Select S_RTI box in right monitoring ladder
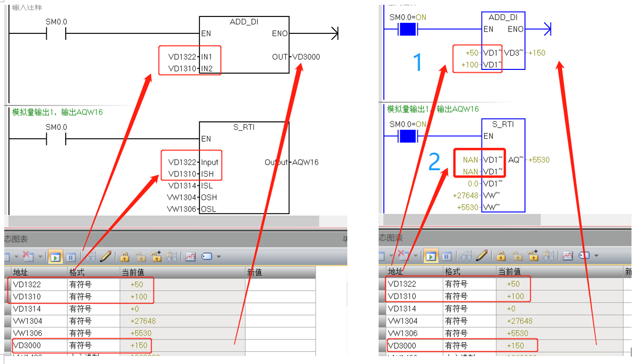 pos(503,165)
